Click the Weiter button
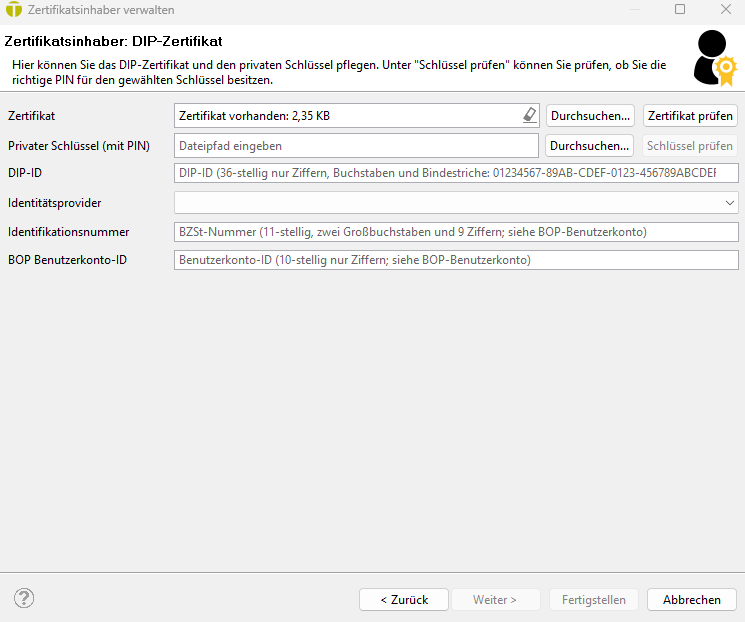The height and width of the screenshot is (622, 745). pos(494,600)
